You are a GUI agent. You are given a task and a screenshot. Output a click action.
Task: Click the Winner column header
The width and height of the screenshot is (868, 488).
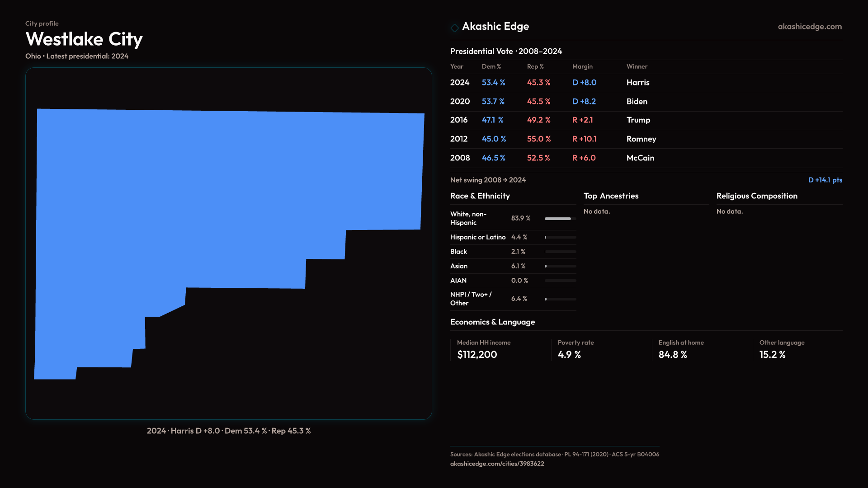tap(637, 66)
